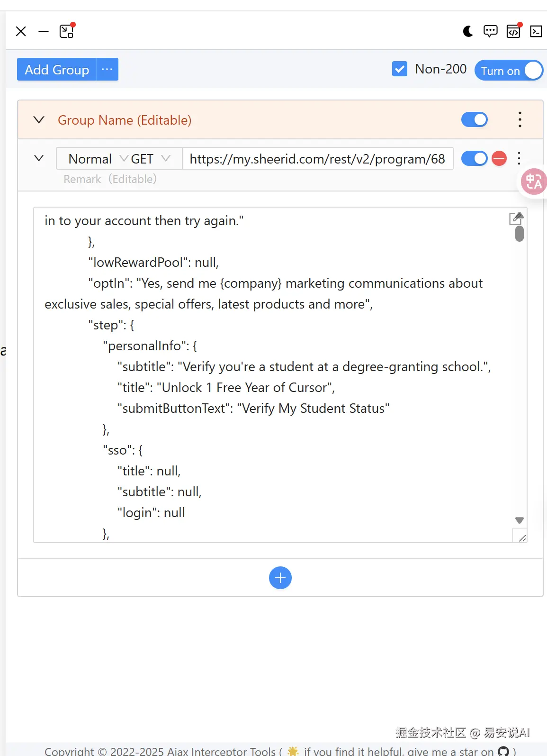Add a new rule with blue plus button

(280, 578)
